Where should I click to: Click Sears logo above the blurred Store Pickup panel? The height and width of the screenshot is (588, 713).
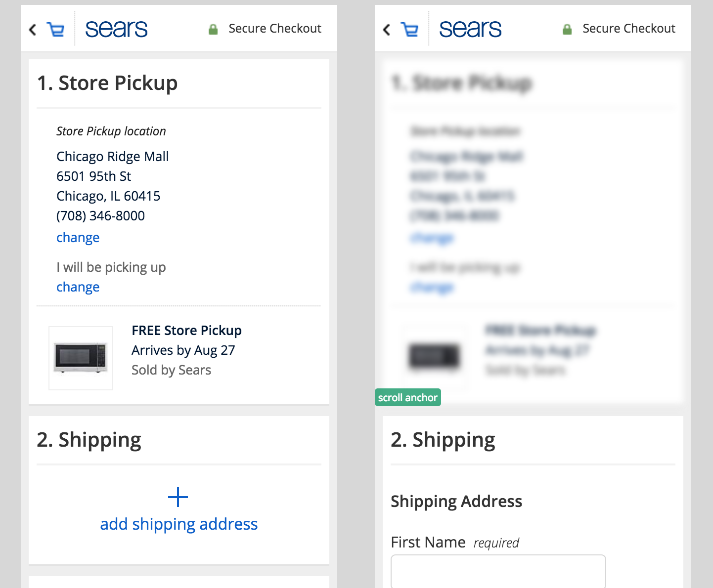click(x=470, y=29)
